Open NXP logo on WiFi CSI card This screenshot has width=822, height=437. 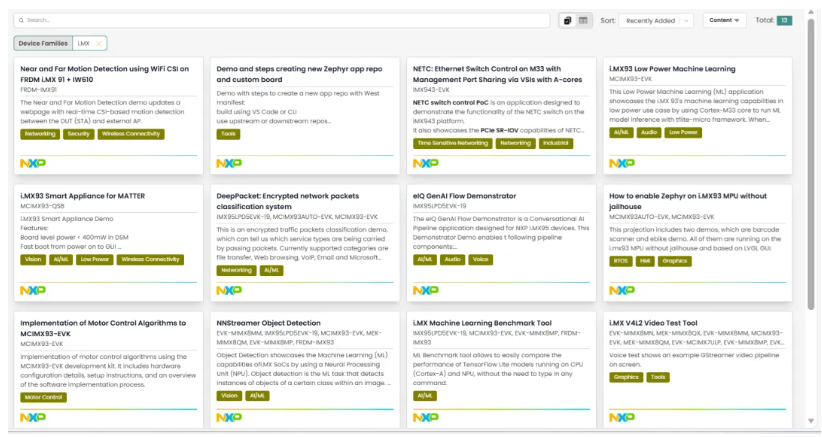coord(33,163)
